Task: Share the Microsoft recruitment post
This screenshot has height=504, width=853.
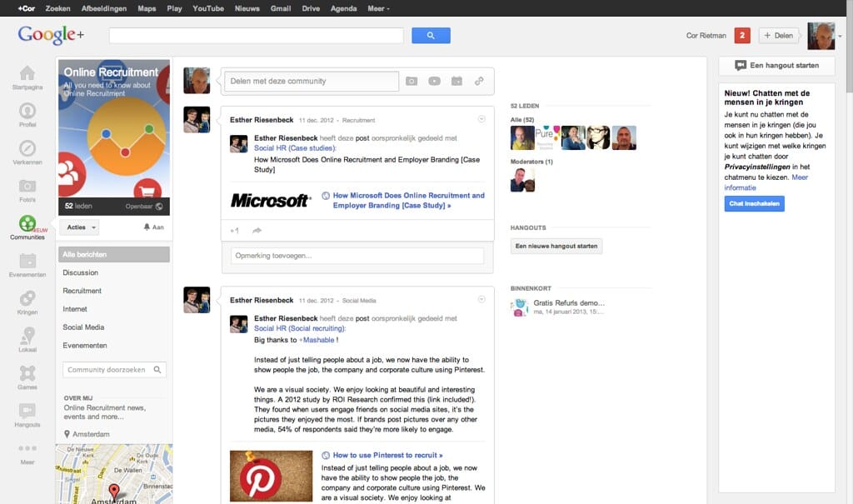Action: pyautogui.click(x=257, y=231)
